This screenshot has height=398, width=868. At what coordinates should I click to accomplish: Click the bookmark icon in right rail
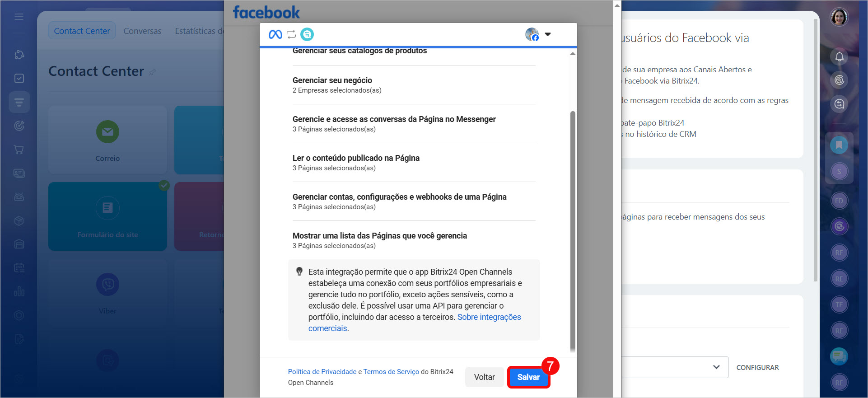point(839,145)
